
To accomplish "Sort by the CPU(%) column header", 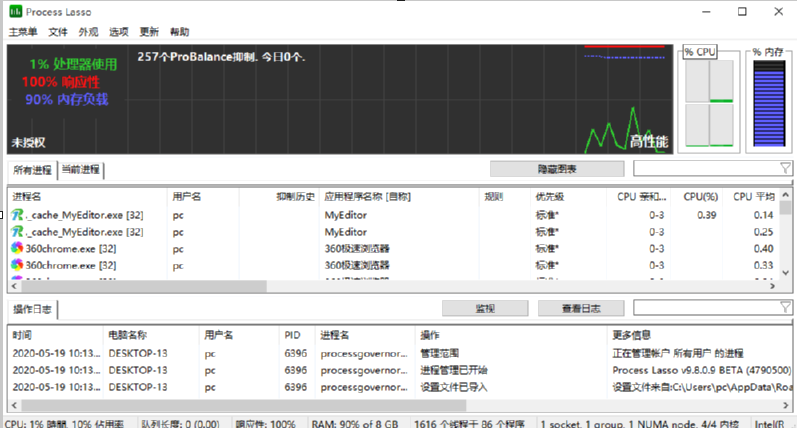I will (x=700, y=197).
